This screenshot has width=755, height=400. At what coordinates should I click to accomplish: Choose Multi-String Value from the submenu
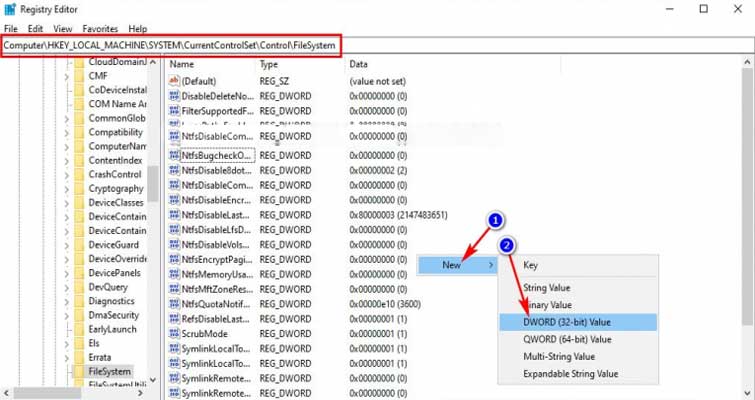[x=578, y=357]
